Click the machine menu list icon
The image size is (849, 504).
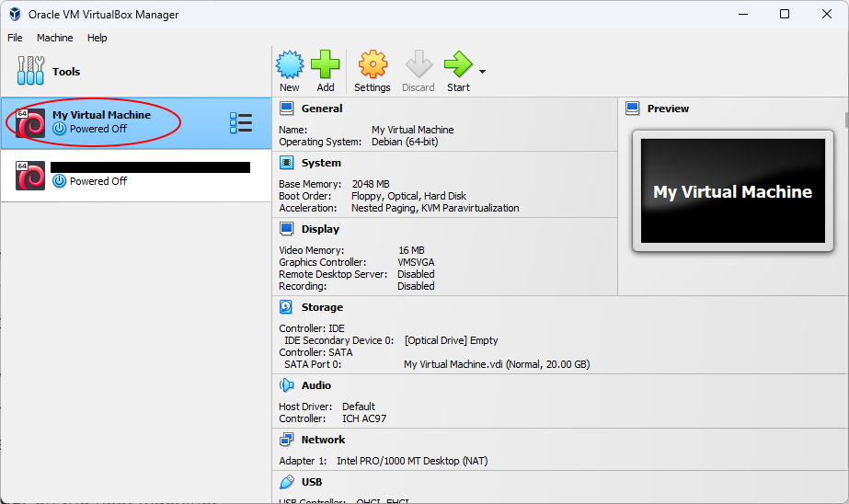241,123
